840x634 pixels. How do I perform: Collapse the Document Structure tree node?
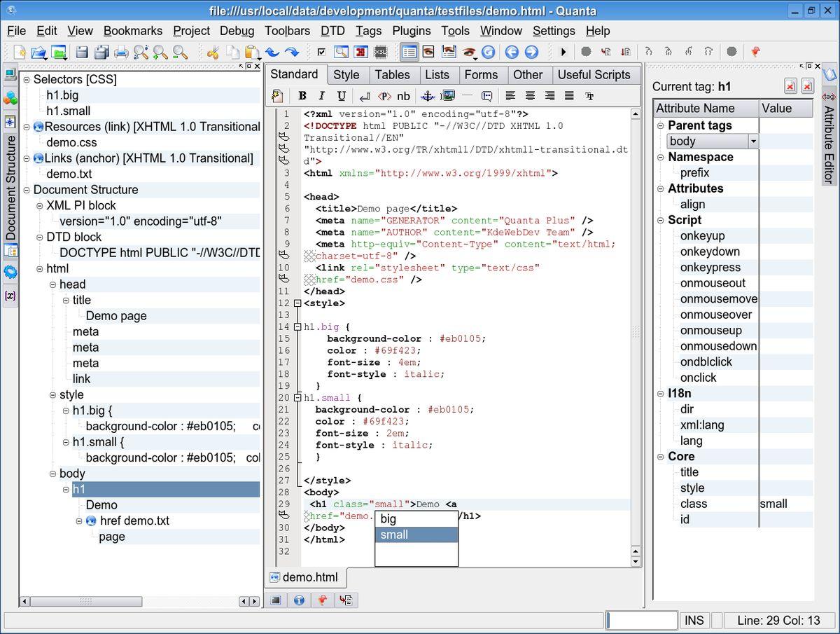(27, 190)
